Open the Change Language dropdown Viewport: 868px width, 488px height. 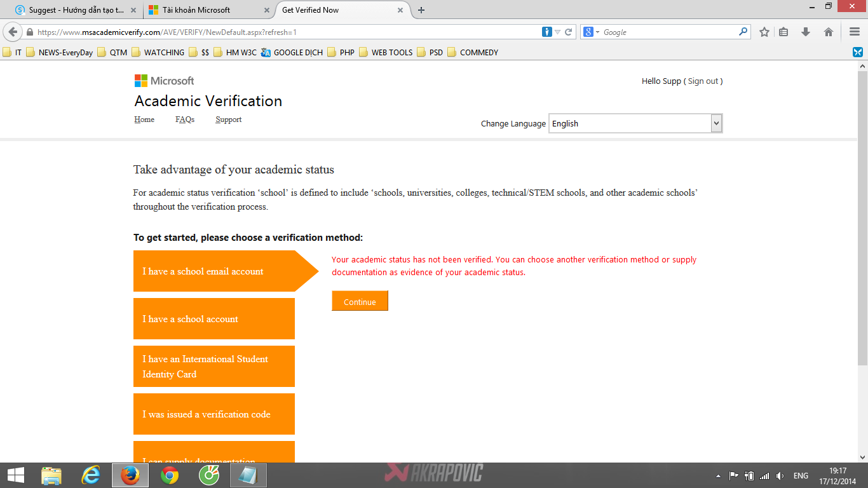coord(635,124)
